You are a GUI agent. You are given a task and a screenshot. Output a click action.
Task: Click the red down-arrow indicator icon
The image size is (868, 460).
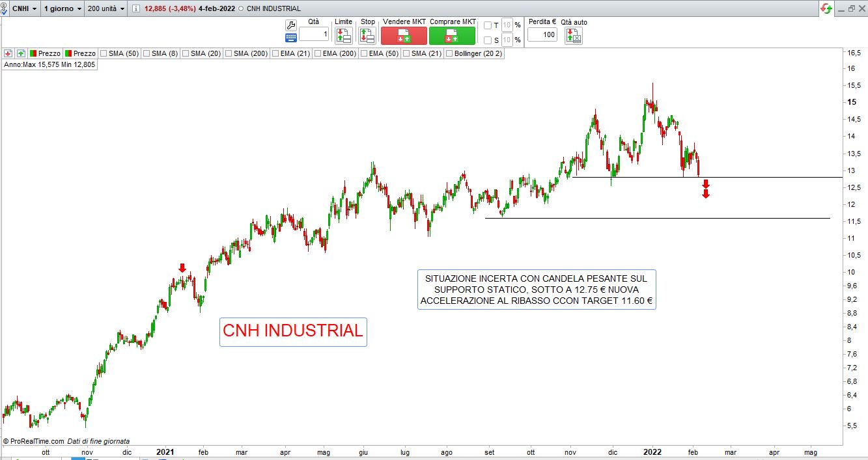pyautogui.click(x=8, y=53)
